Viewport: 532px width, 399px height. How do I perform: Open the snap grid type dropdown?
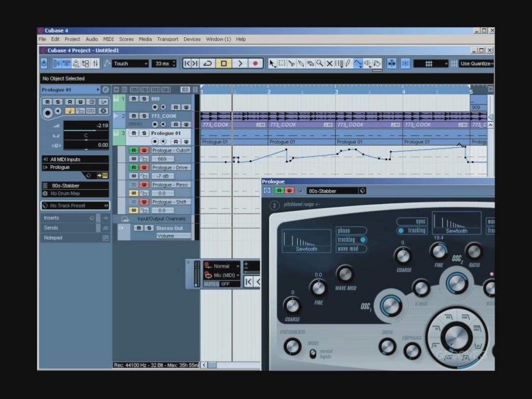tap(431, 63)
